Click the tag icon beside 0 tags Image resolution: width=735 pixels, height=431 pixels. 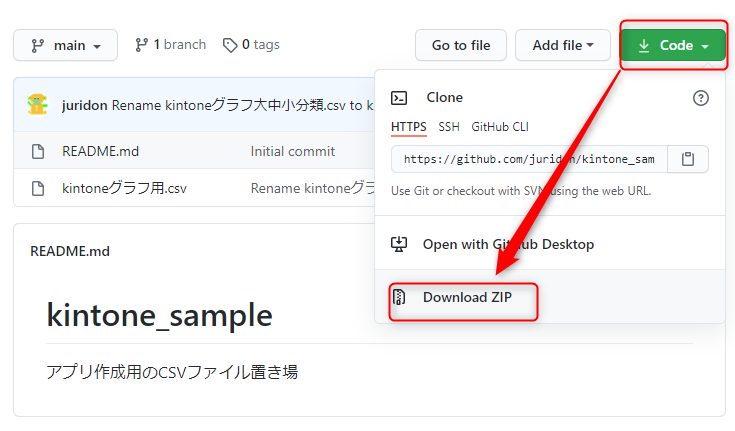230,45
